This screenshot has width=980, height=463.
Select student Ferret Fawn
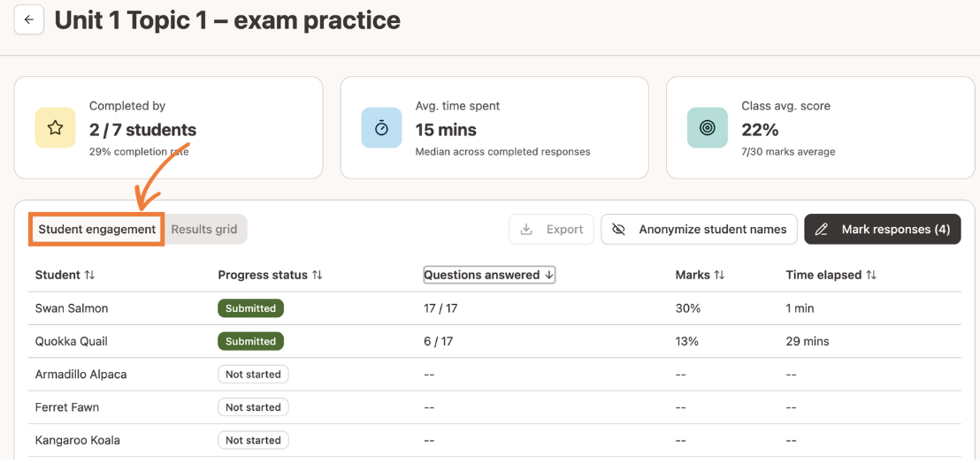point(67,407)
